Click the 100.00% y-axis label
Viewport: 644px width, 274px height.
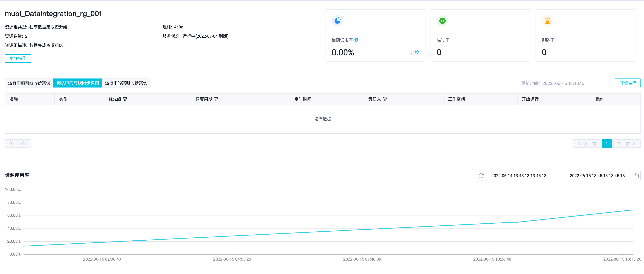(x=13, y=190)
